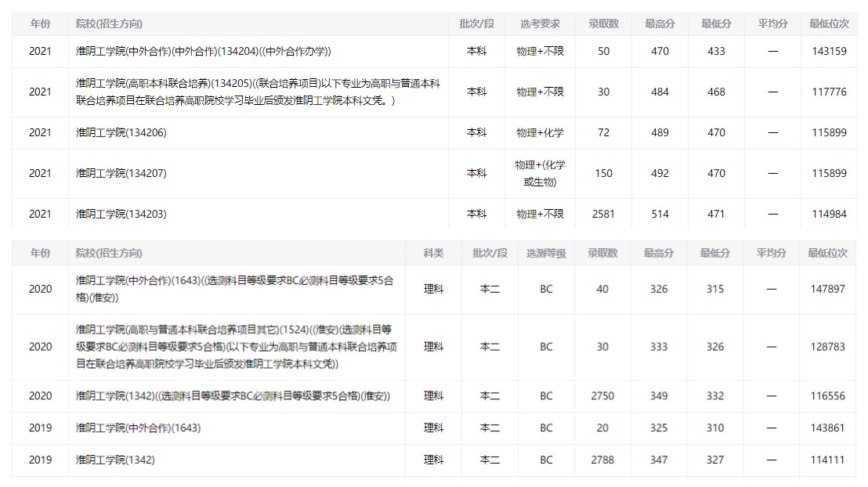The width and height of the screenshot is (868, 487).
Task: Click the 2019 淮阴工学院(1342) entry
Action: click(115, 460)
